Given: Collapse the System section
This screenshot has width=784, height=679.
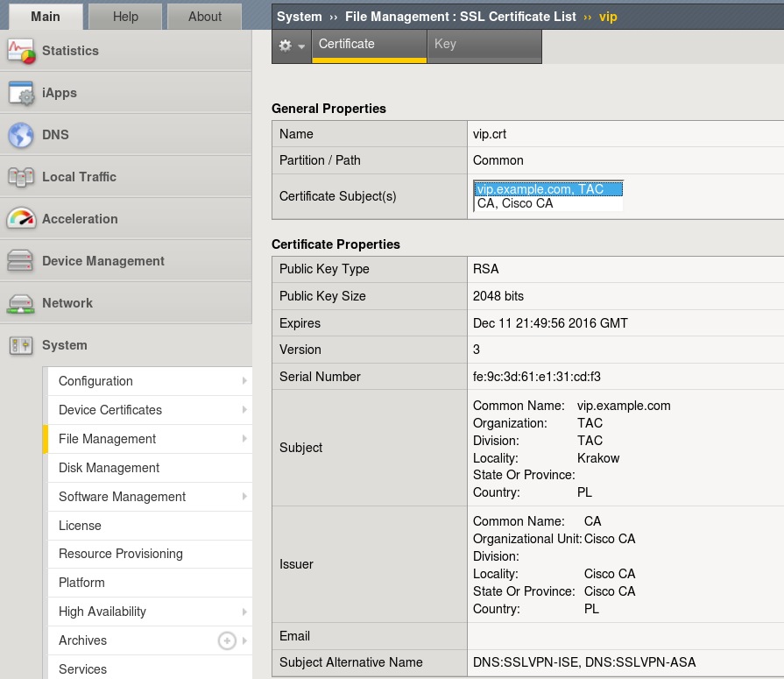Looking at the screenshot, I should 126,345.
